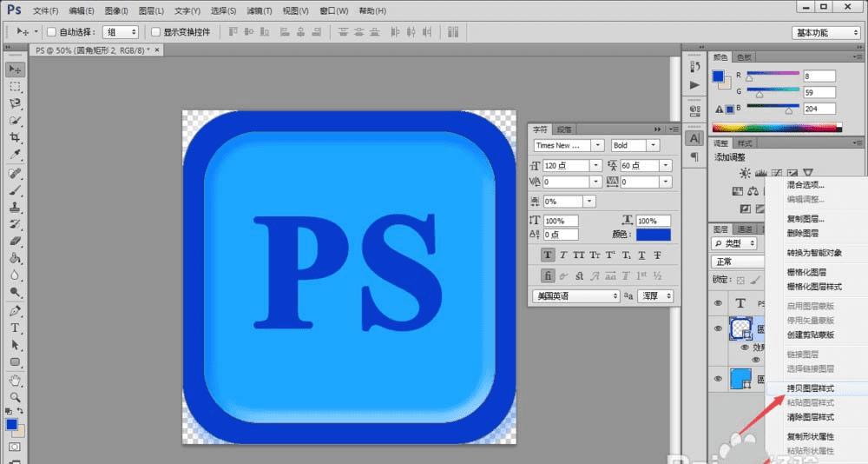Choose 栅格化图层 from the context menu
The width and height of the screenshot is (868, 464).
click(x=806, y=272)
